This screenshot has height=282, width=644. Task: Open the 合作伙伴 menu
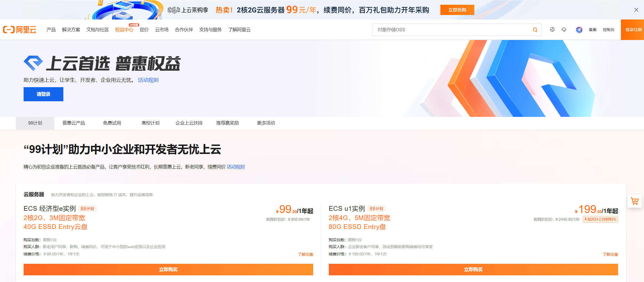[184, 30]
